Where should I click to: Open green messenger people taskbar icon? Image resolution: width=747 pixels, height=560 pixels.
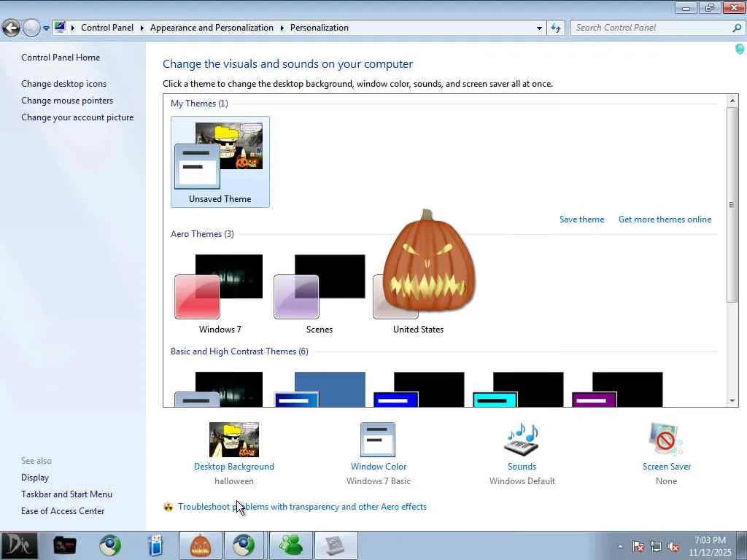point(290,545)
